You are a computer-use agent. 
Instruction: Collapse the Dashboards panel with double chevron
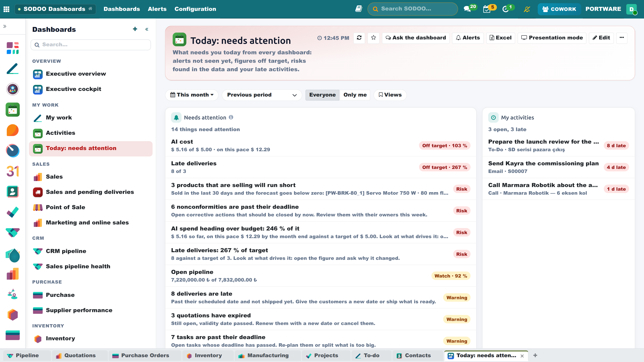[x=147, y=29]
